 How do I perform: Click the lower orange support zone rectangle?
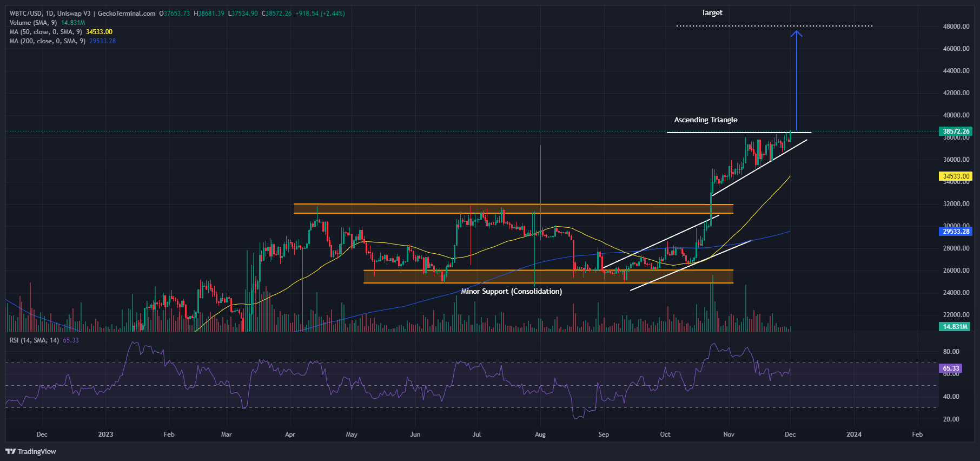tap(548, 276)
